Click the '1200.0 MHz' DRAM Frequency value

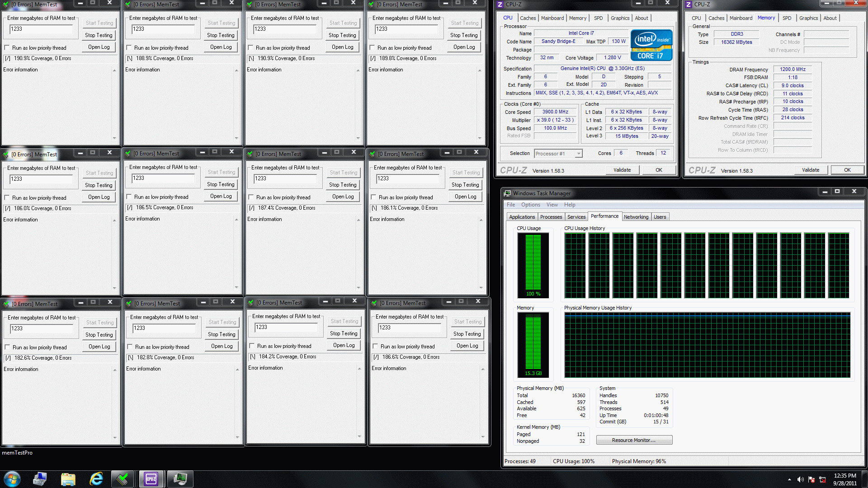click(793, 70)
